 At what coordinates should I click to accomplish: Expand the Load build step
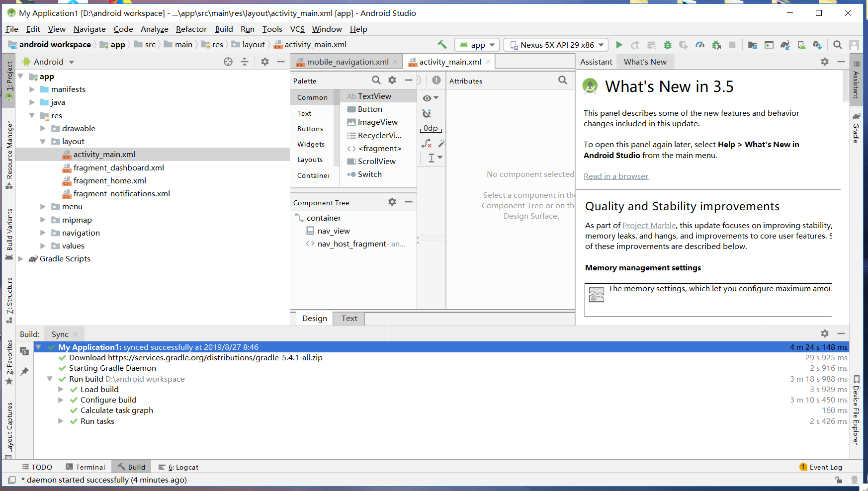click(61, 390)
